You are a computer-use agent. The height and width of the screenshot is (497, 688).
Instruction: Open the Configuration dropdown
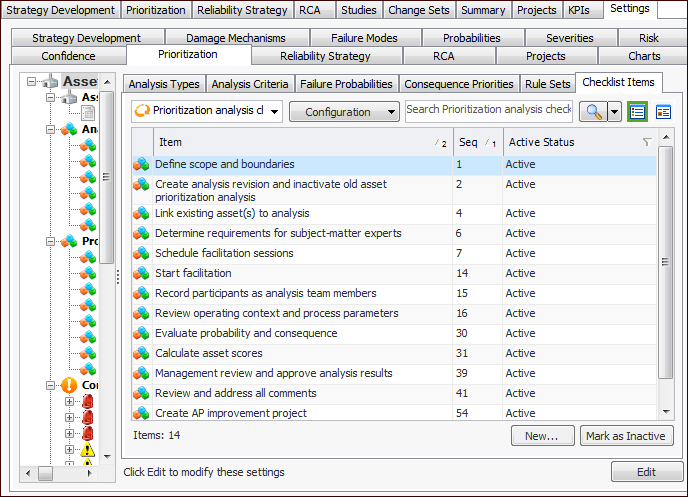(344, 112)
